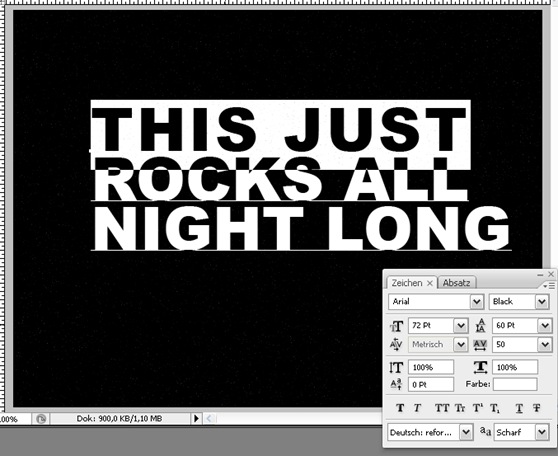558x456 pixels.
Task: Toggle Faux Italic text style
Action: click(417, 408)
